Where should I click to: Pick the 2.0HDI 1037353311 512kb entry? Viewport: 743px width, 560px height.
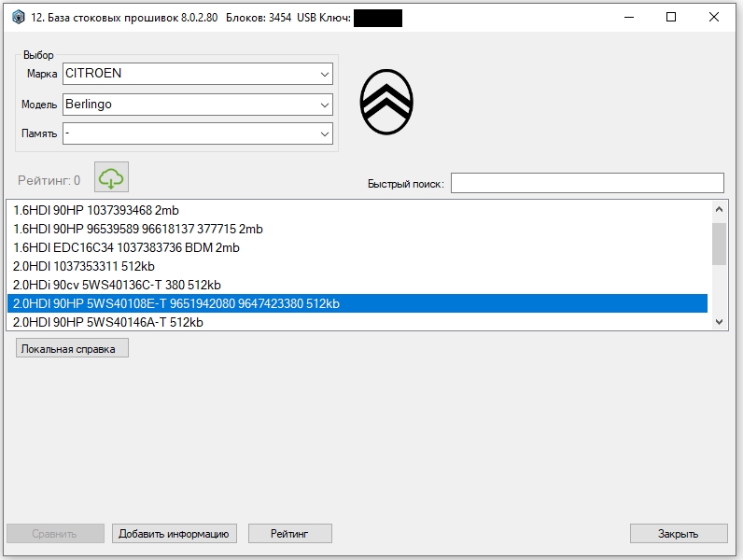click(x=357, y=266)
